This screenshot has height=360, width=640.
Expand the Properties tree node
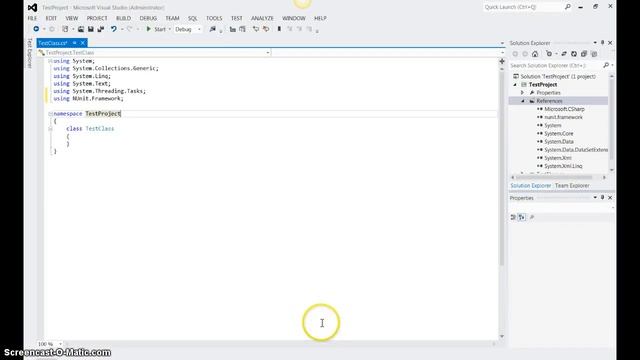pos(522,93)
